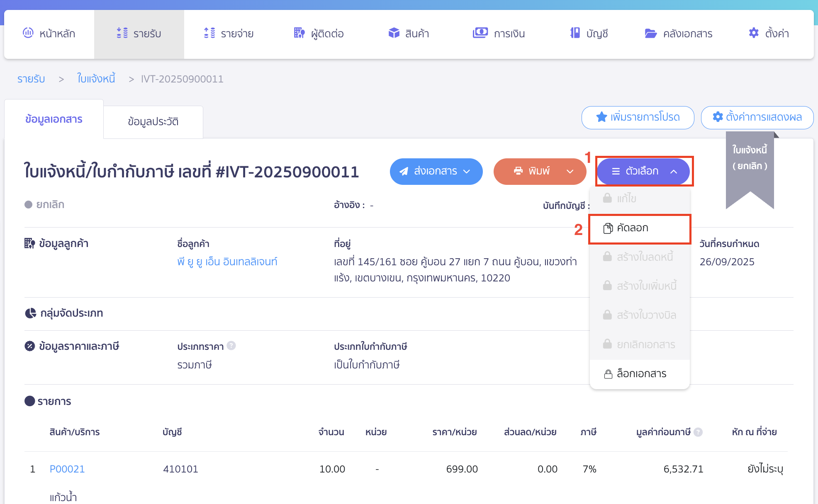Screen dimensions: 818x504
Task: Choose ล็อกเอกสาร in the options menu
Action: tap(639, 373)
